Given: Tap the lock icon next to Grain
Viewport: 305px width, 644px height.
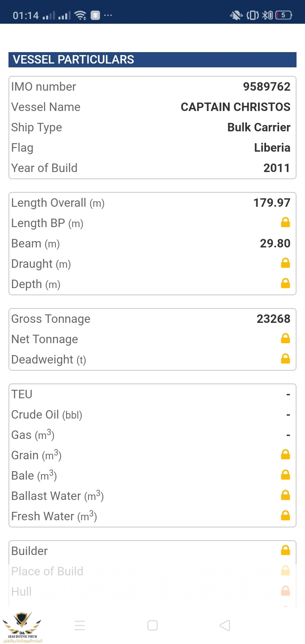Looking at the screenshot, I should [x=286, y=455].
